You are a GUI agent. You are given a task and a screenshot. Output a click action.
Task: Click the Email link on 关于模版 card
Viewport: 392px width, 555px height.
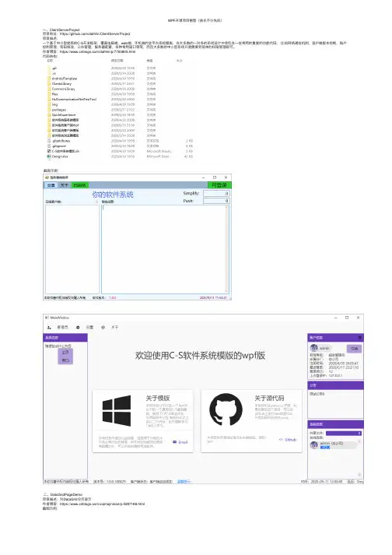(x=183, y=442)
